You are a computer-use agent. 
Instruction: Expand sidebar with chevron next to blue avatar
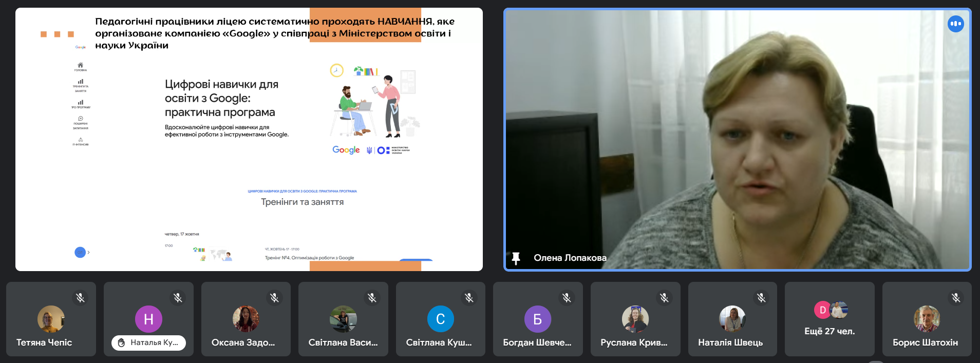click(89, 252)
